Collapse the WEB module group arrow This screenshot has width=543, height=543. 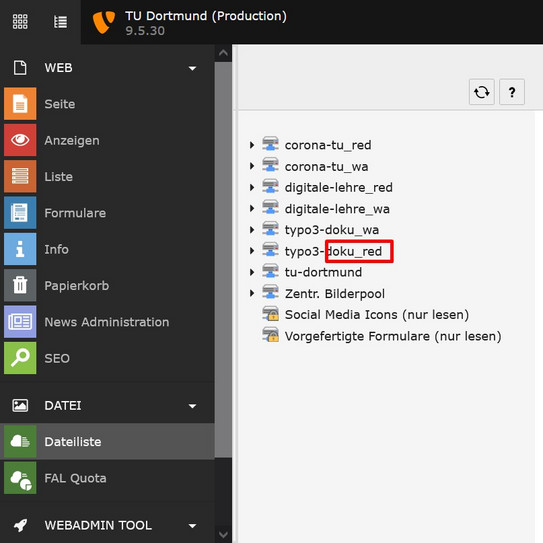[192, 68]
